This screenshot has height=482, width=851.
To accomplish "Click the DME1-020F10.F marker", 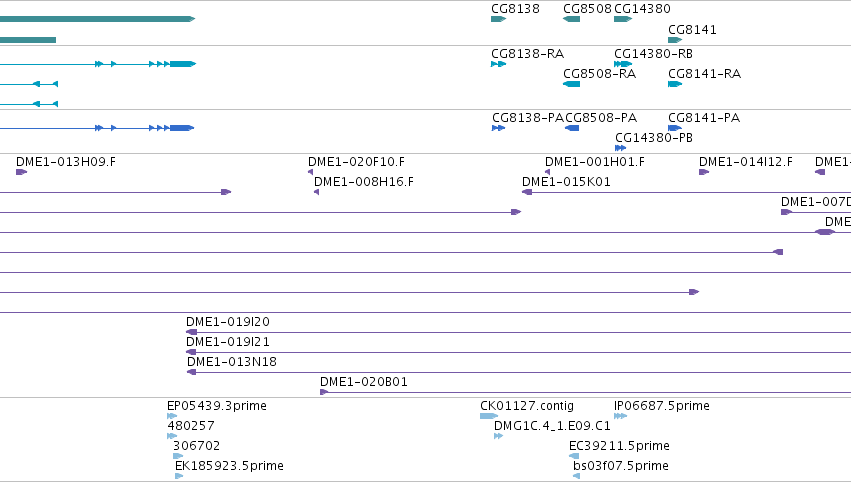I will coord(310,172).
